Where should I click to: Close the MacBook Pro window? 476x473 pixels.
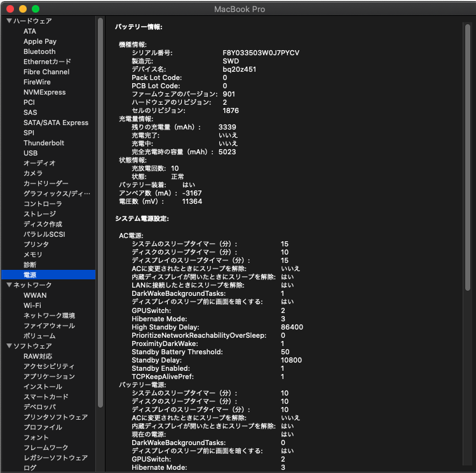pyautogui.click(x=10, y=9)
